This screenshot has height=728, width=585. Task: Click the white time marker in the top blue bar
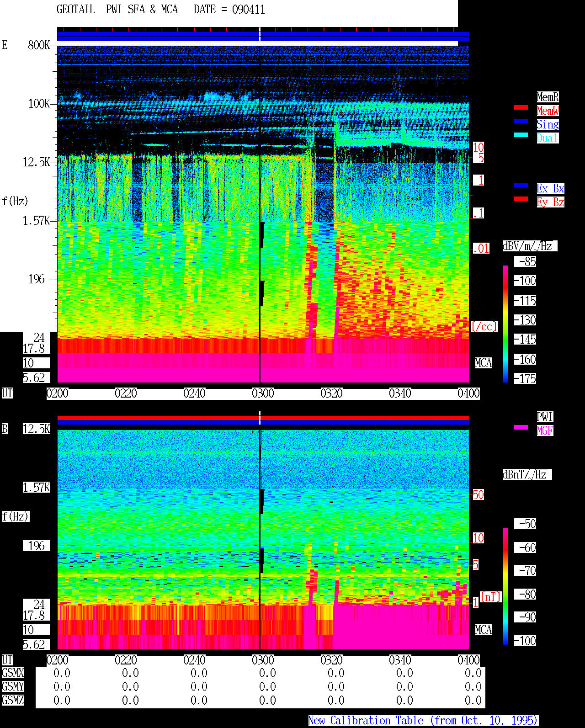(260, 34)
